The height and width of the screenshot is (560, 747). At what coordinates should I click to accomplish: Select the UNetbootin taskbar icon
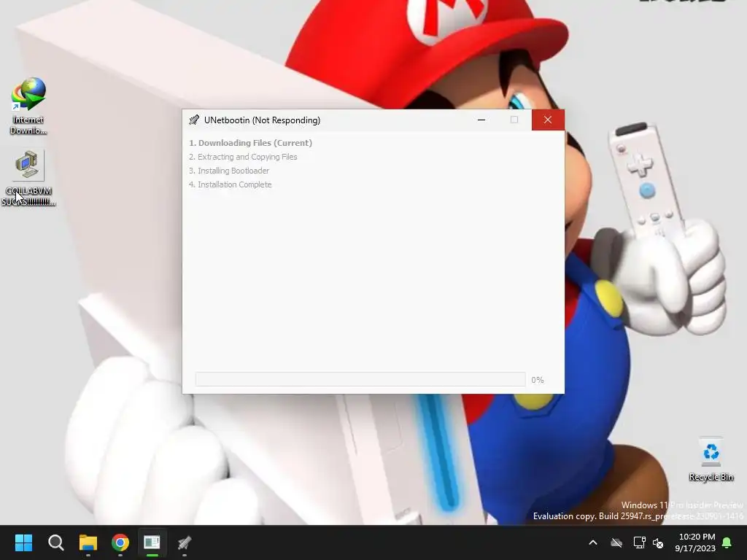185,542
